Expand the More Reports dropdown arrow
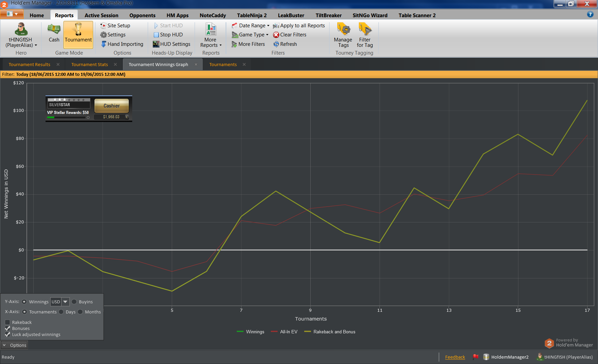598x364 pixels. pyautogui.click(x=221, y=45)
